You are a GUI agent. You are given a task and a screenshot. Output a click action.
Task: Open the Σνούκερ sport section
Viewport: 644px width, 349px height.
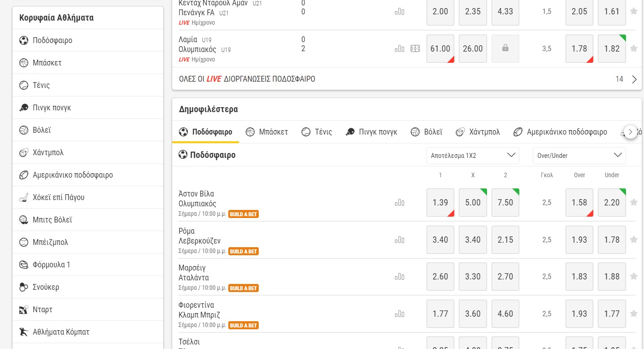coord(45,287)
